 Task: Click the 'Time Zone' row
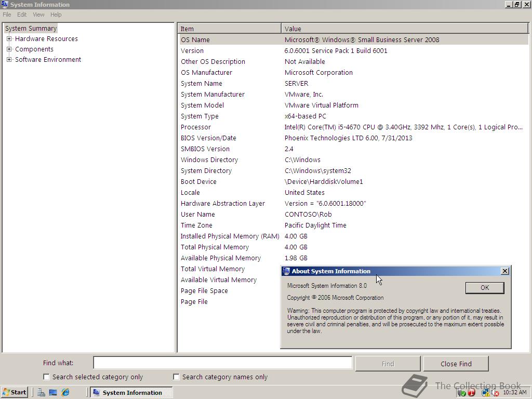pyautogui.click(x=353, y=225)
